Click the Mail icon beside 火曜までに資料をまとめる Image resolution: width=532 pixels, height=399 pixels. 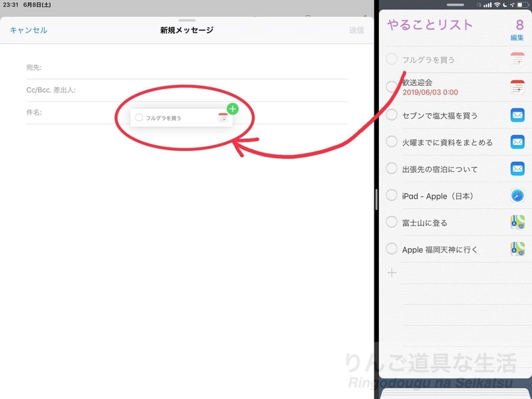coord(518,142)
